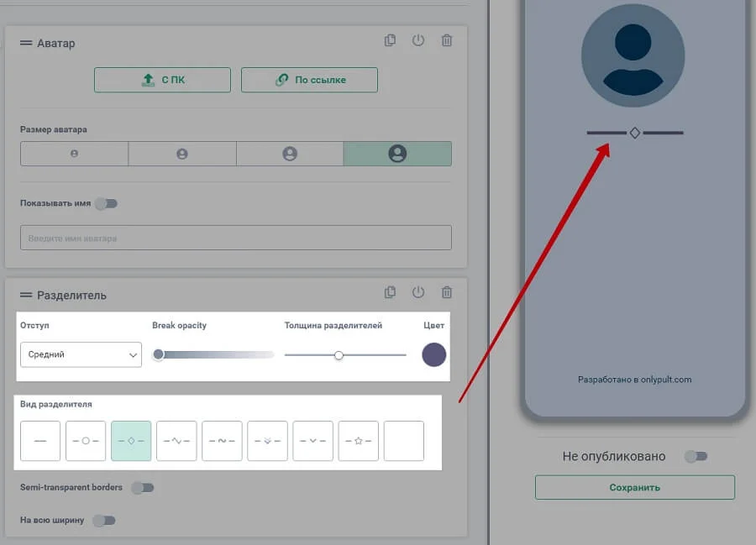
Task: Enable Semi-transparent borders switch
Action: pos(143,487)
